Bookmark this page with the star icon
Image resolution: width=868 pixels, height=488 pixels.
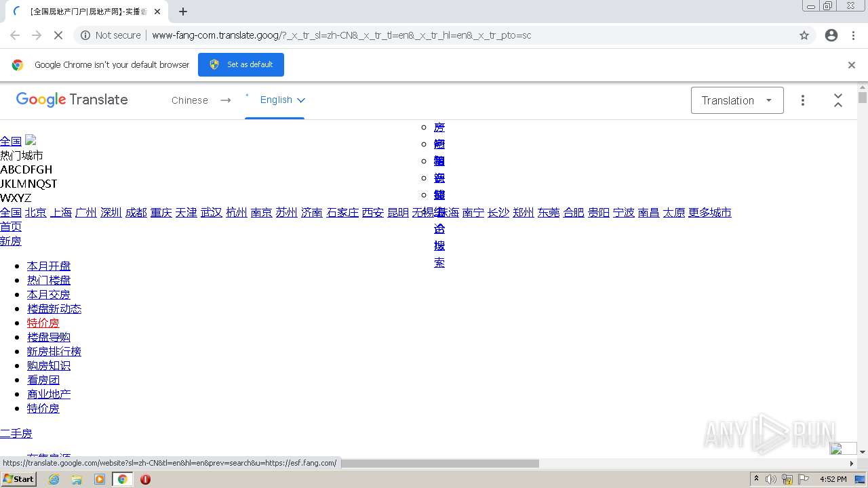(804, 35)
